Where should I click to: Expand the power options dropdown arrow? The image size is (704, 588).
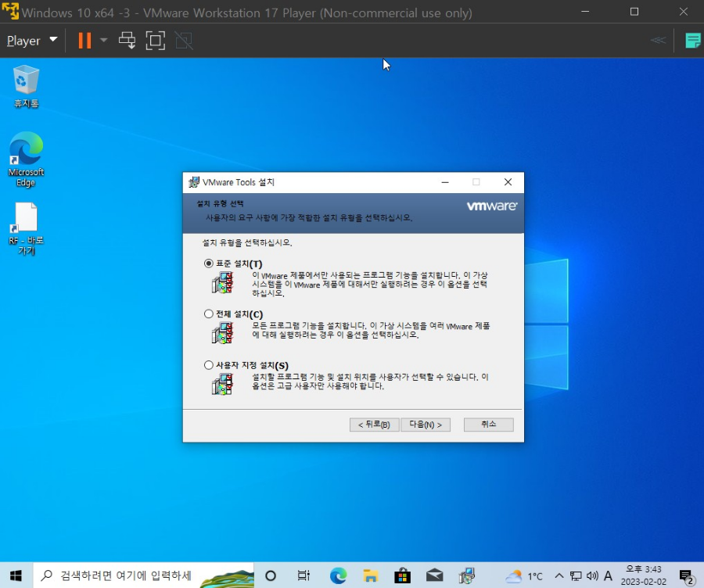click(104, 41)
